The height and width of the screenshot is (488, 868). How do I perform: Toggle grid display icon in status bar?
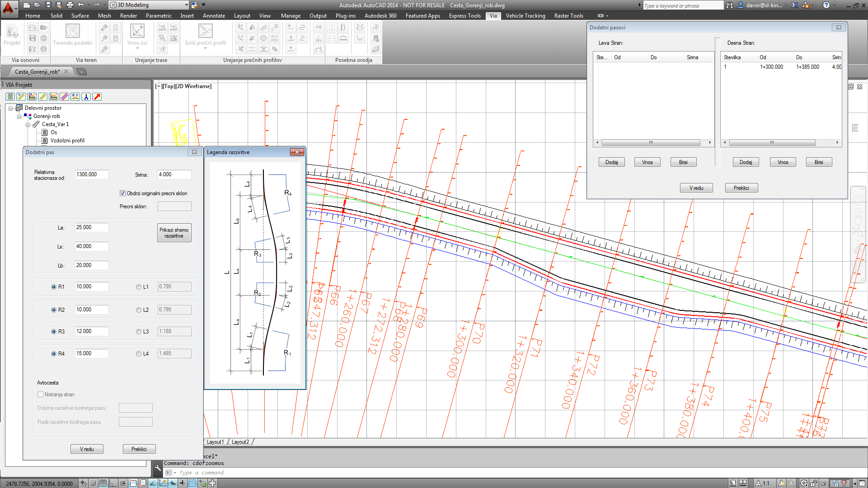click(x=103, y=483)
